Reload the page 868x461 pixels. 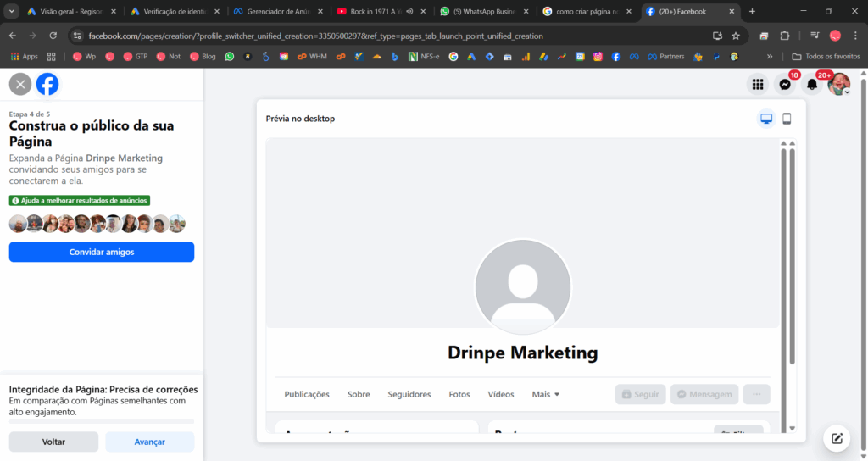pos(53,36)
